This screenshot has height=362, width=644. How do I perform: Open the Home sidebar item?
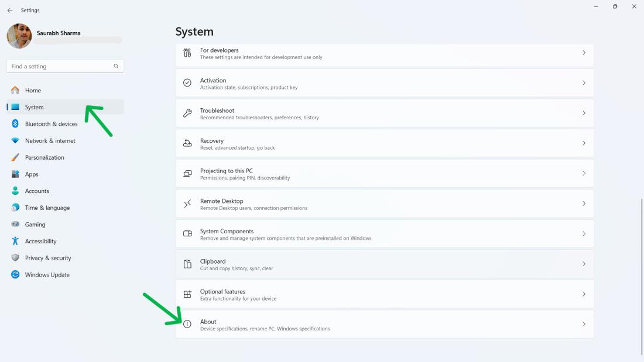pyautogui.click(x=32, y=90)
